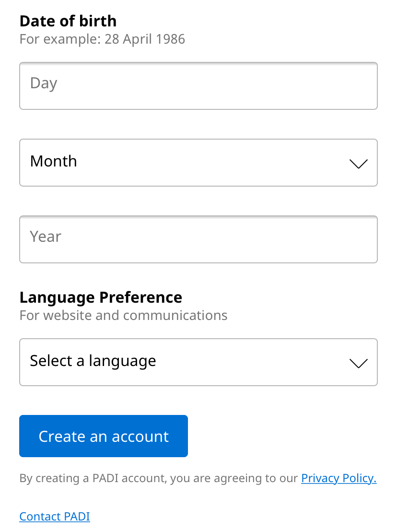Click the Month dropdown chevron arrow
Viewport: 397px width, 532px height.
click(x=359, y=164)
